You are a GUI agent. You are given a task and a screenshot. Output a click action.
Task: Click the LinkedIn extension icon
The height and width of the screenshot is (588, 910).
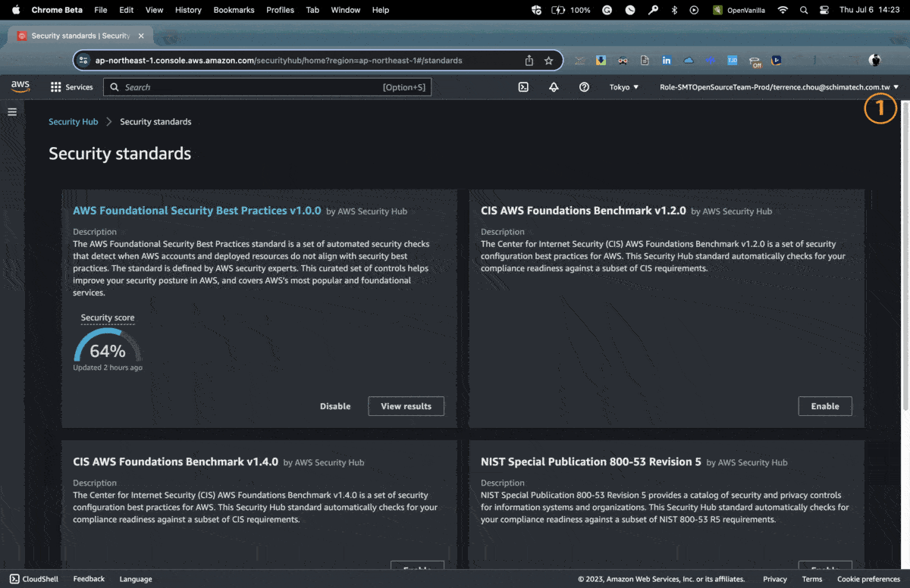coord(667,60)
